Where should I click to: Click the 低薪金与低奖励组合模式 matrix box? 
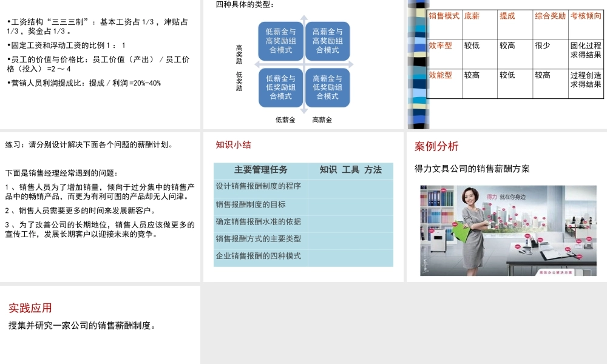coord(280,88)
